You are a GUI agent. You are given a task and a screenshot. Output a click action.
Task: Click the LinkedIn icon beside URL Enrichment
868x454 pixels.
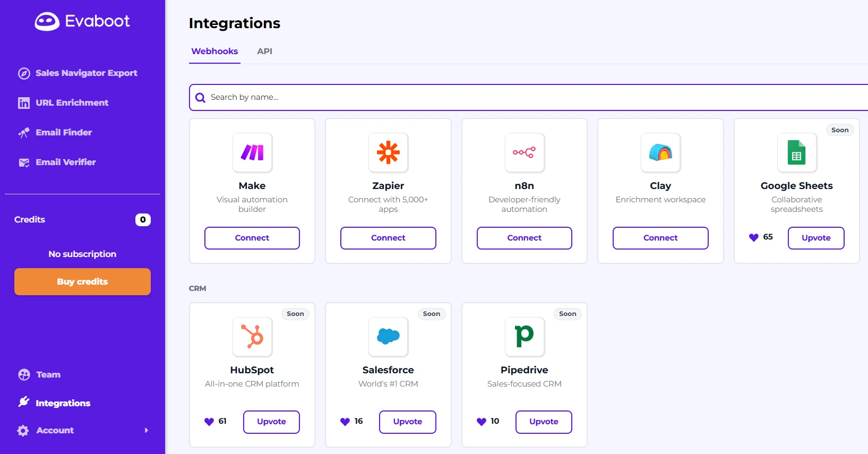24,103
